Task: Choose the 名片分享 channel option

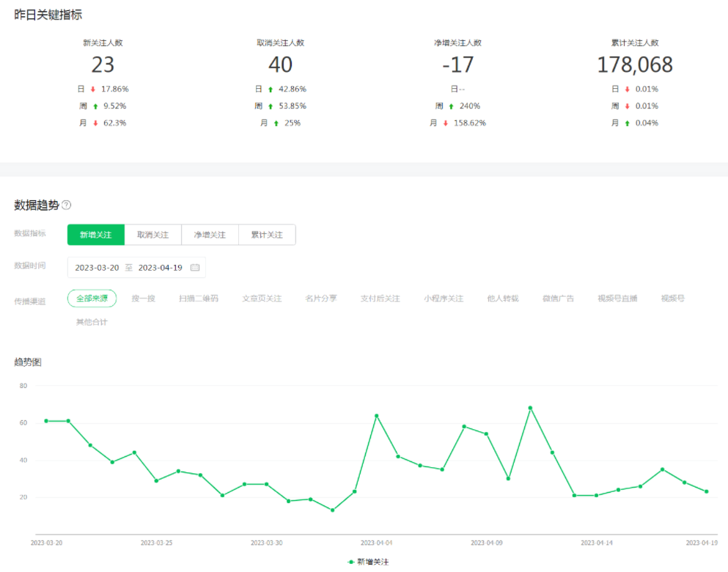Action: coord(321,298)
